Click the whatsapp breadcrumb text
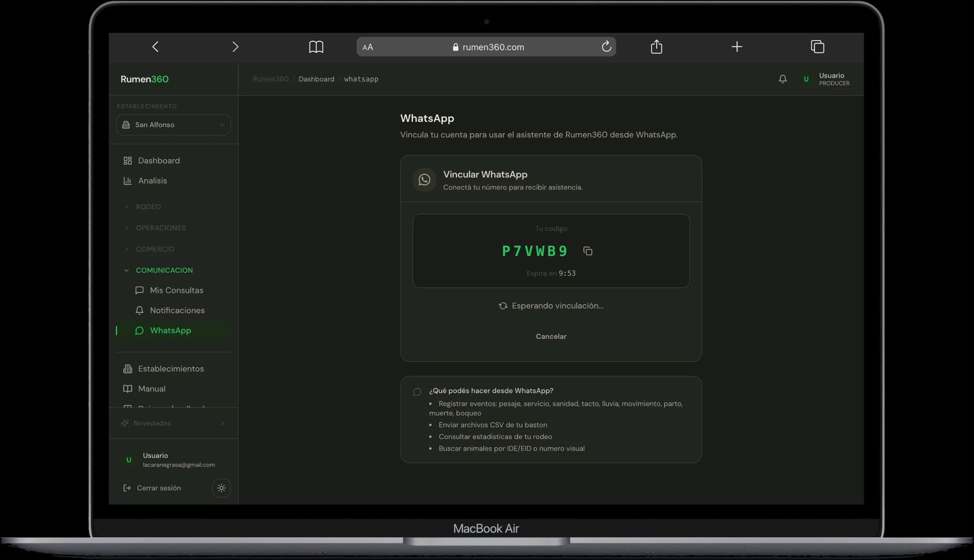 click(361, 79)
